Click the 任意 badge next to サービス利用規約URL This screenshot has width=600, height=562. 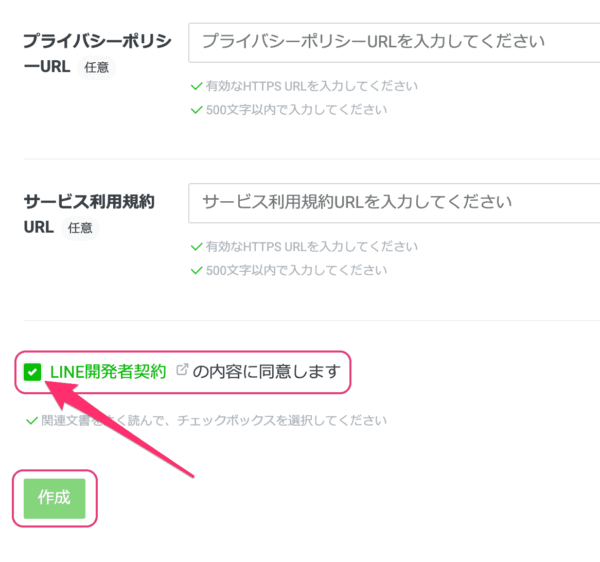pos(80,228)
